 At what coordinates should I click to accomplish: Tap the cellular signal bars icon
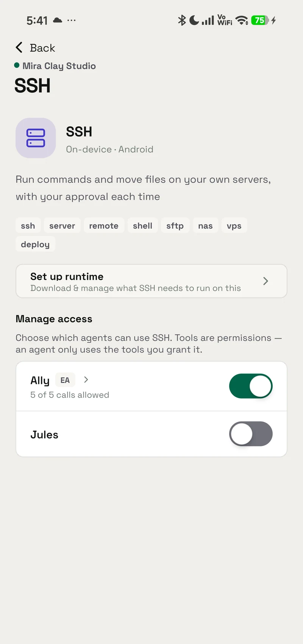208,20
